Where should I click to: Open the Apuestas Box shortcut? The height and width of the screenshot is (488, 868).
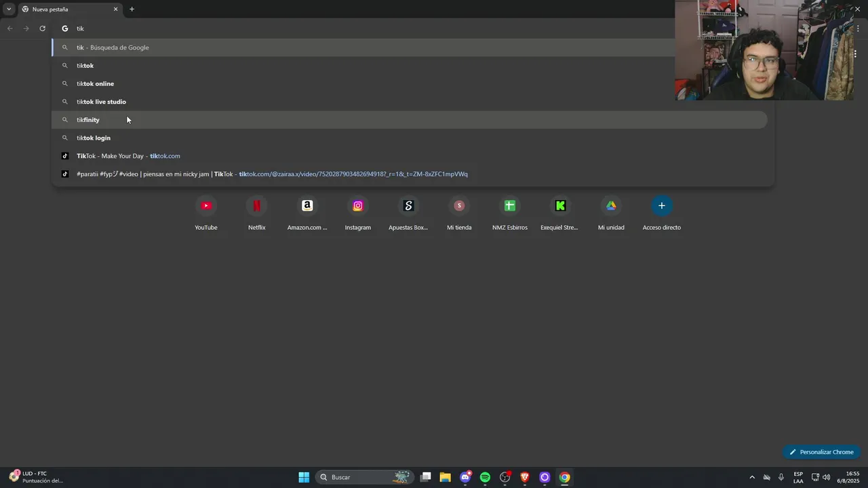tap(408, 213)
